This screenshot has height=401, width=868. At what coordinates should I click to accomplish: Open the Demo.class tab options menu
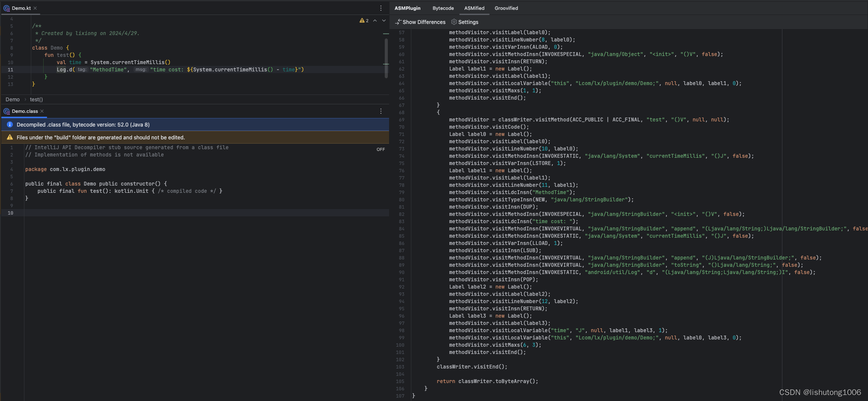pos(381,111)
